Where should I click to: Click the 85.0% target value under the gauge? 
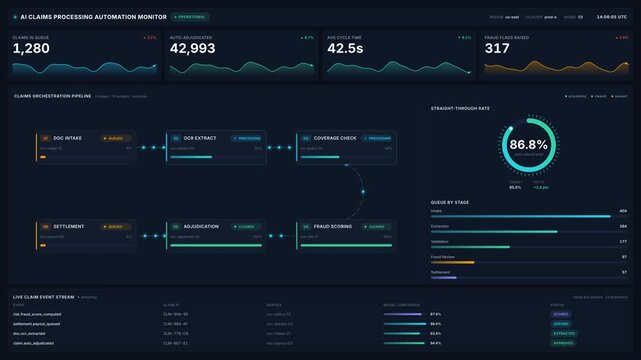(515, 187)
